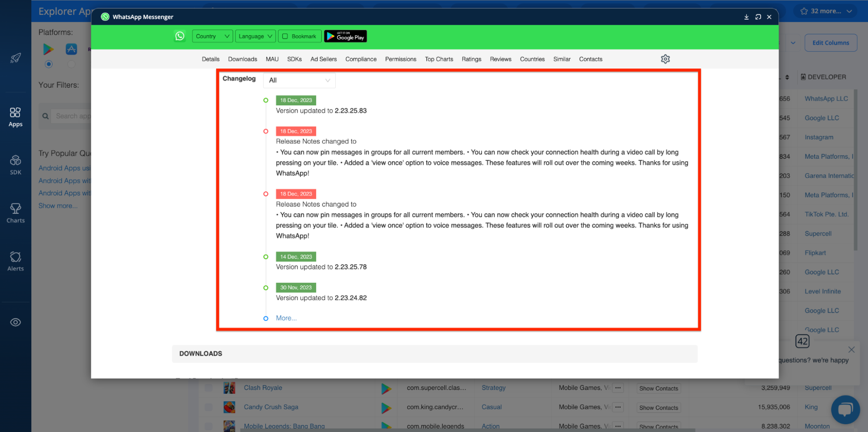Open the Ratings tab
The height and width of the screenshot is (432, 868).
[x=472, y=59]
